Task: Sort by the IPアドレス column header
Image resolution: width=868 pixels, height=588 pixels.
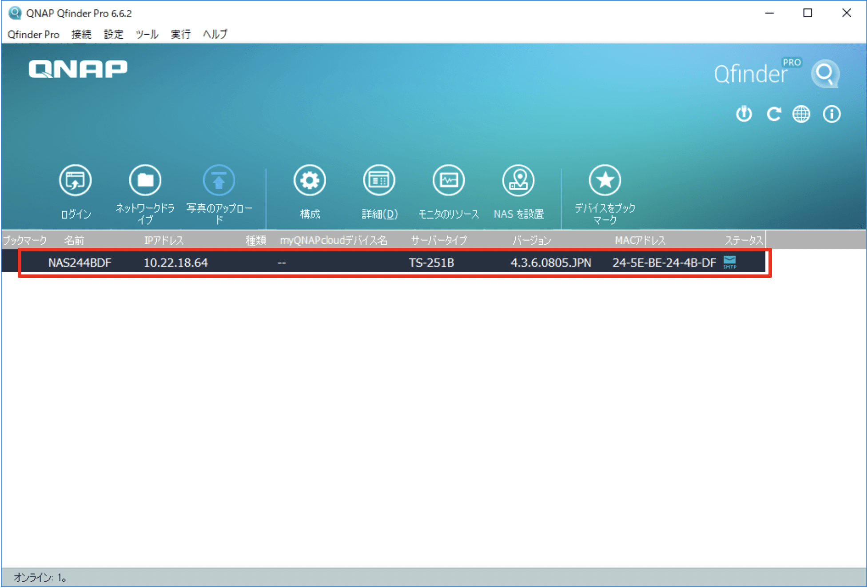Action: (x=163, y=240)
